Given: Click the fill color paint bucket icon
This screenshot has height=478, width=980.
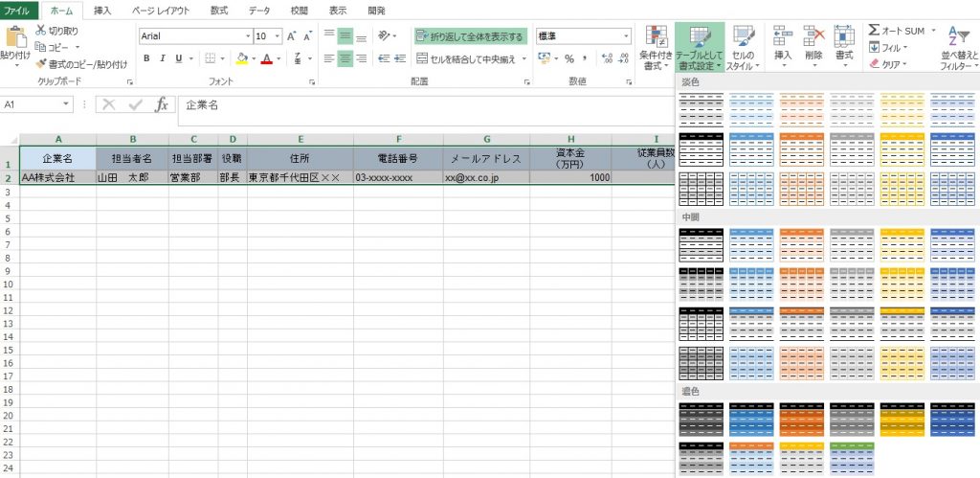Looking at the screenshot, I should (241, 58).
